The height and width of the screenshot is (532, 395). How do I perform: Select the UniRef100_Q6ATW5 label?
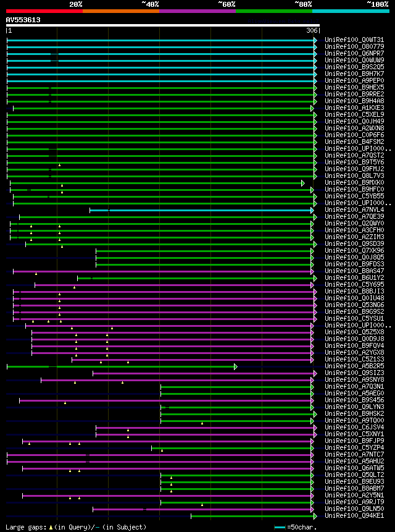(354, 468)
